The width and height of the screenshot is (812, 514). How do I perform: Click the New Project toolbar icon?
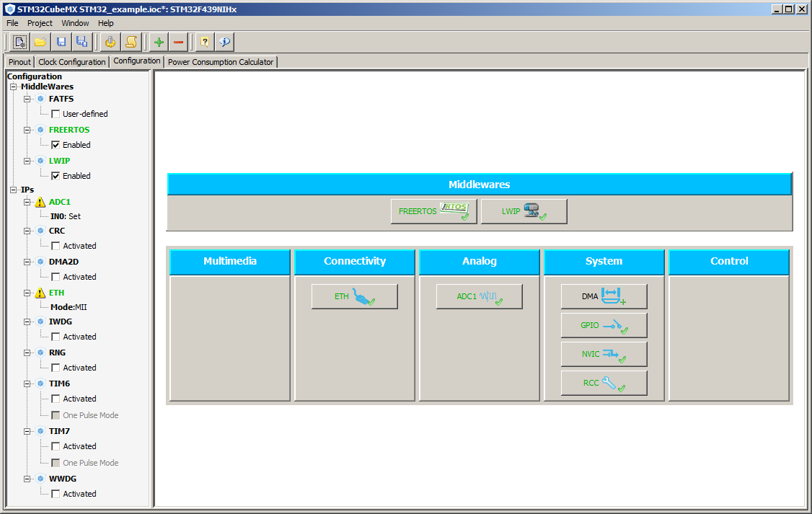(21, 42)
